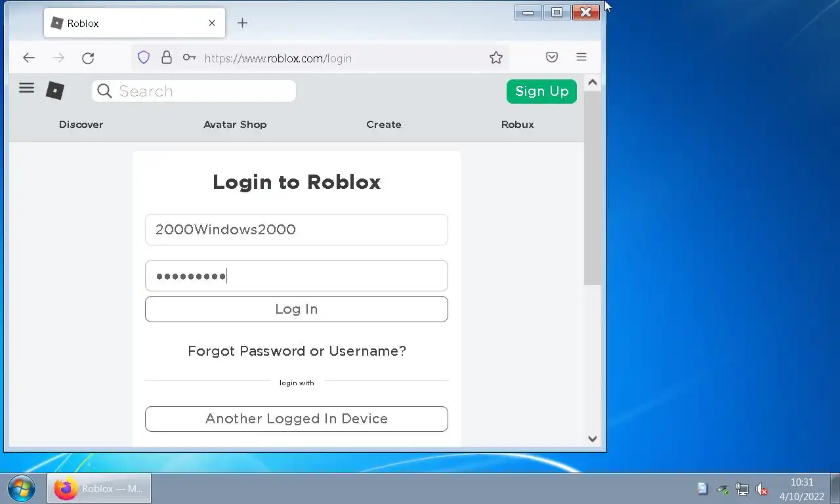Click the greyed-out forward arrow
The height and width of the screenshot is (504, 840).
58,58
